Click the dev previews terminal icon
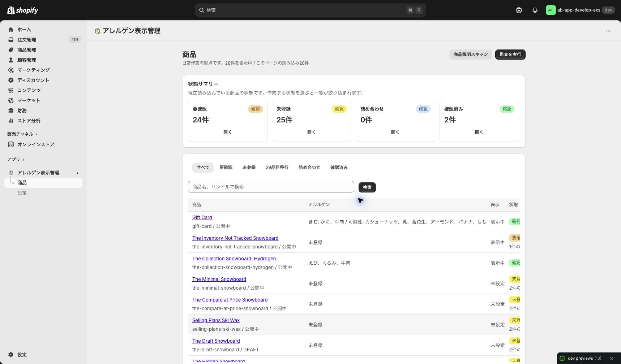621x364 pixels. click(x=562, y=358)
